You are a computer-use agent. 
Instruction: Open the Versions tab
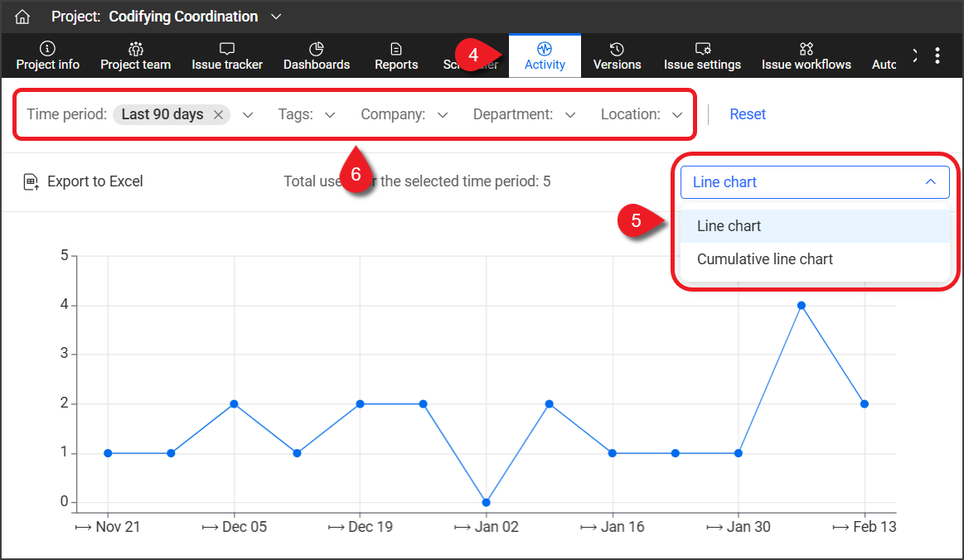(617, 56)
